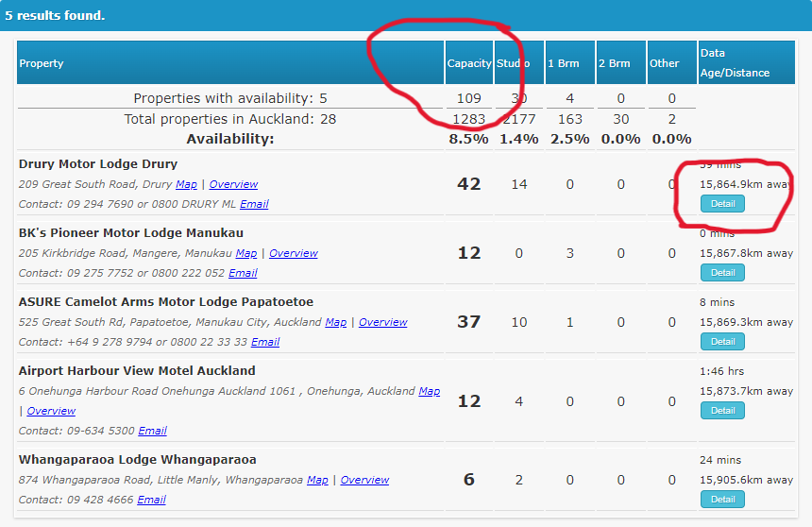
Task: Click Detail button for ASURE Camelot Arms
Action: [722, 342]
